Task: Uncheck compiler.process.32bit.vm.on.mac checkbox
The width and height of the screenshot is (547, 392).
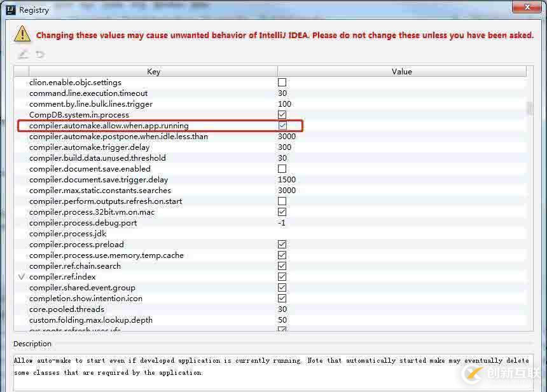Action: click(282, 212)
